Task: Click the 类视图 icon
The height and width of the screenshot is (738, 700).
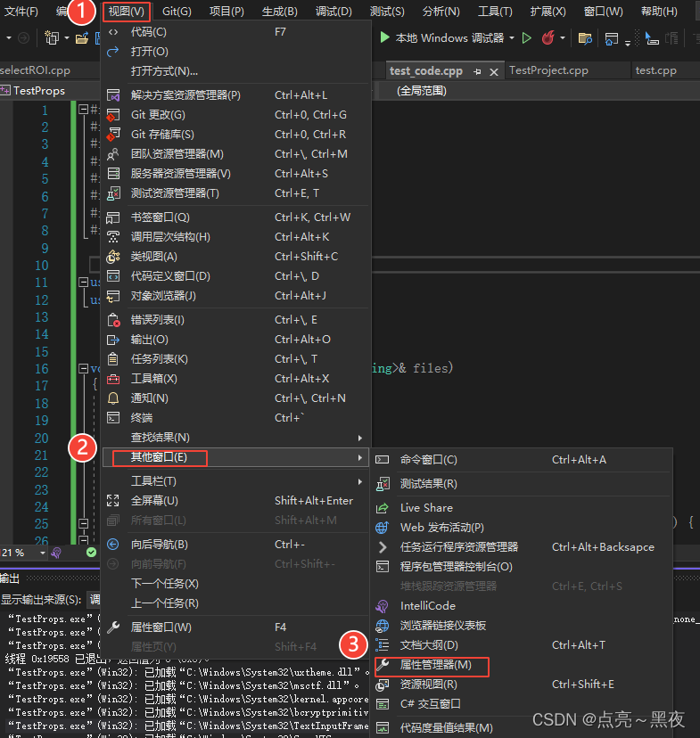Action: (113, 257)
